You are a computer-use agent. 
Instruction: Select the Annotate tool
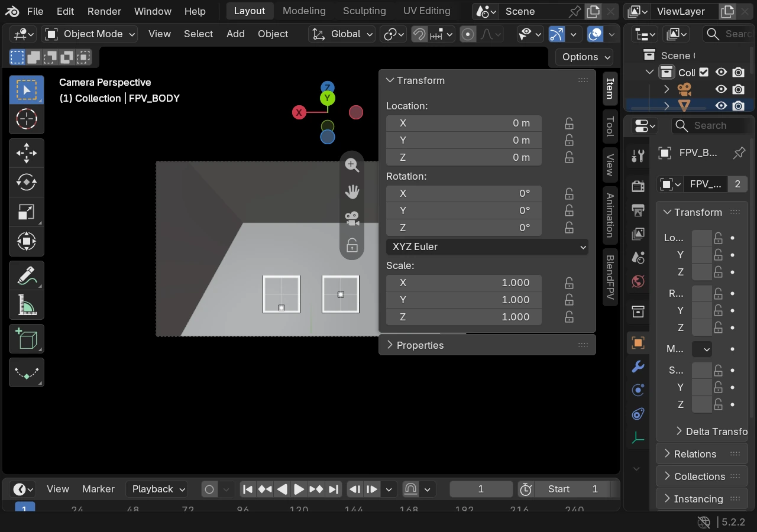point(27,275)
